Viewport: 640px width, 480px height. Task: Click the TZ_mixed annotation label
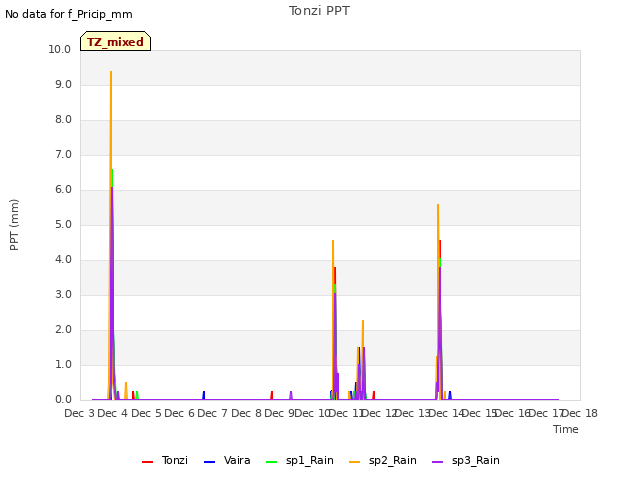click(x=116, y=42)
